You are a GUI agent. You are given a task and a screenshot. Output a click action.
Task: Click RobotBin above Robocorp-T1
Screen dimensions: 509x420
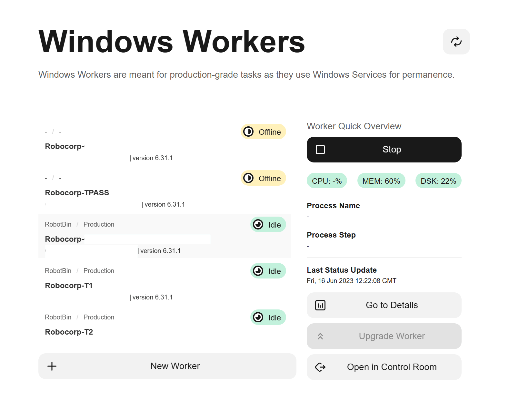coord(58,271)
